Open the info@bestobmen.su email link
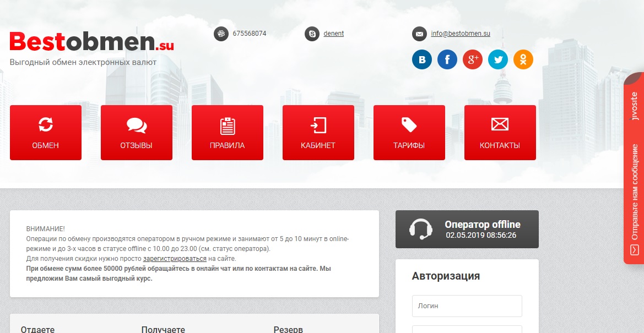Screen dimensions: 644x333 461,34
